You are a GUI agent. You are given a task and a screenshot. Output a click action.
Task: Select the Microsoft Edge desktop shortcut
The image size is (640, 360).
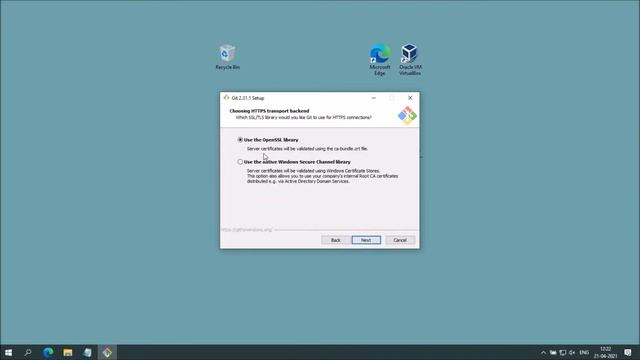[380, 60]
